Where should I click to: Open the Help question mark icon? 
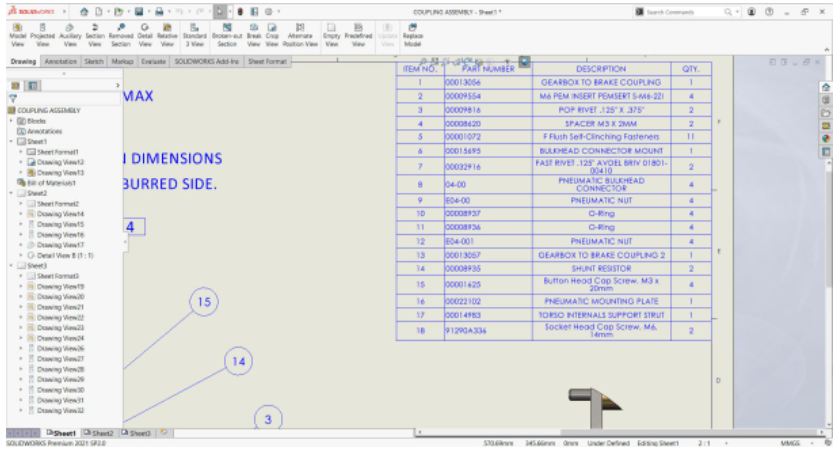click(769, 11)
